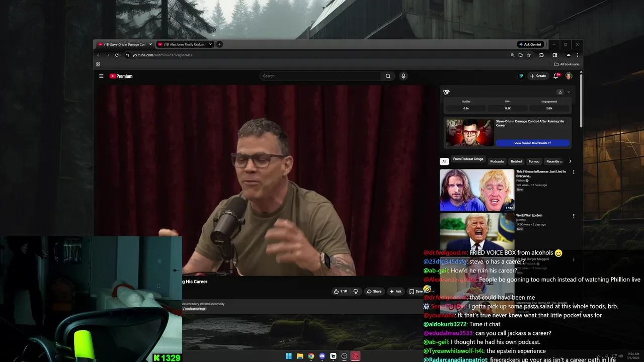Click the install/cast icon in address bar
The width and height of the screenshot is (644, 362).
pyautogui.click(x=521, y=55)
